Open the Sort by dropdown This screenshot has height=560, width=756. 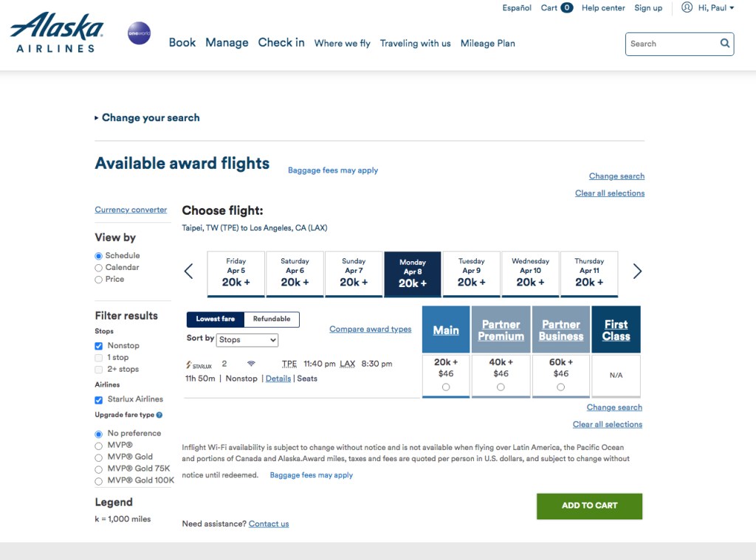(x=247, y=340)
